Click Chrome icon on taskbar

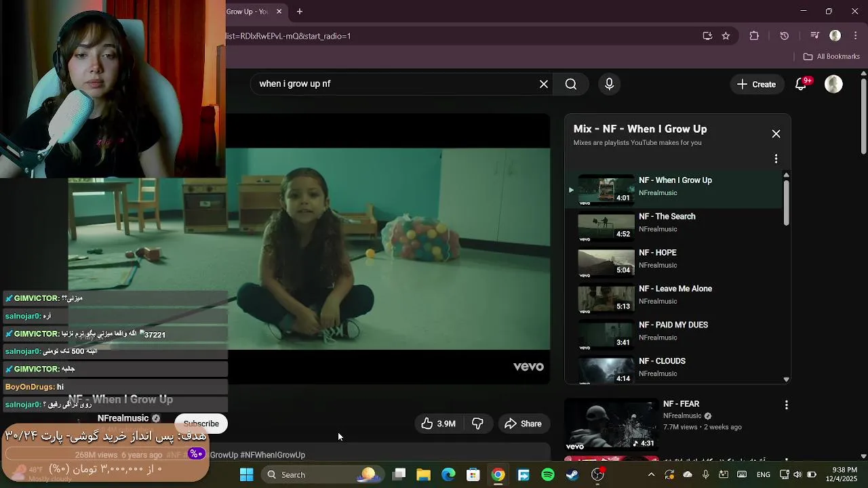click(x=498, y=474)
